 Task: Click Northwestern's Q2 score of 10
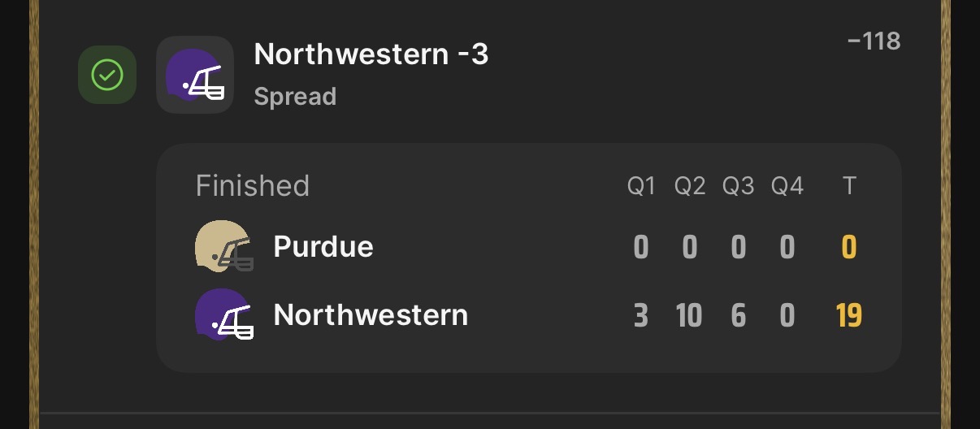click(x=689, y=315)
